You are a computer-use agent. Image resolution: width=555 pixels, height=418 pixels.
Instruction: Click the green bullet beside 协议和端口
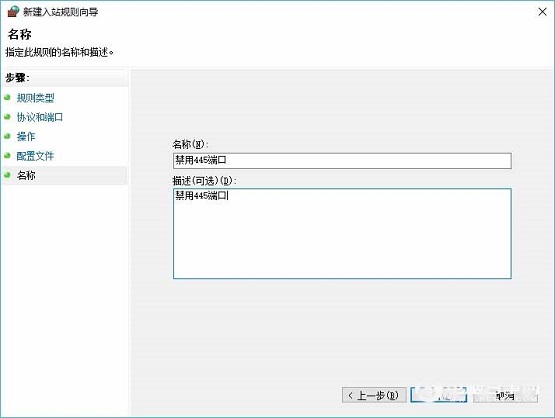point(7,116)
